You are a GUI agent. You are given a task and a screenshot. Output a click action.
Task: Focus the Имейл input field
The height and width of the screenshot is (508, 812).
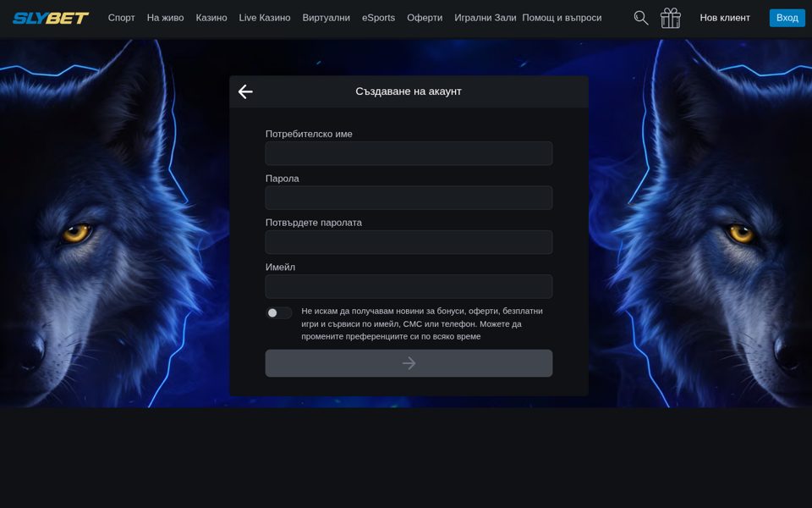(409, 287)
